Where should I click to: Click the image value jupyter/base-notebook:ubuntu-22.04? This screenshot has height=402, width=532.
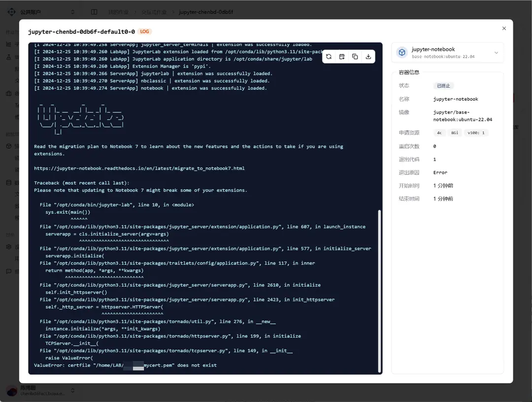pos(463,116)
